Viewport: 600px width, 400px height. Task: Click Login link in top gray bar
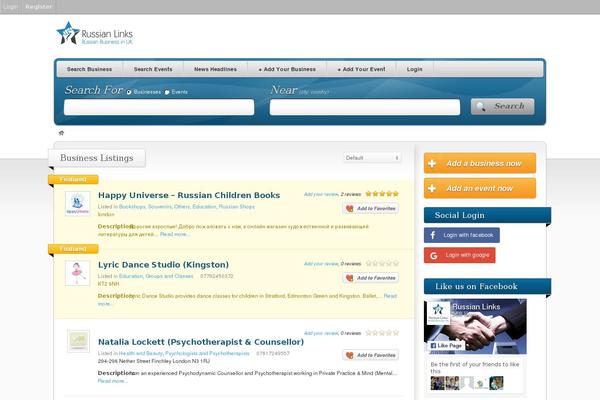tap(10, 7)
